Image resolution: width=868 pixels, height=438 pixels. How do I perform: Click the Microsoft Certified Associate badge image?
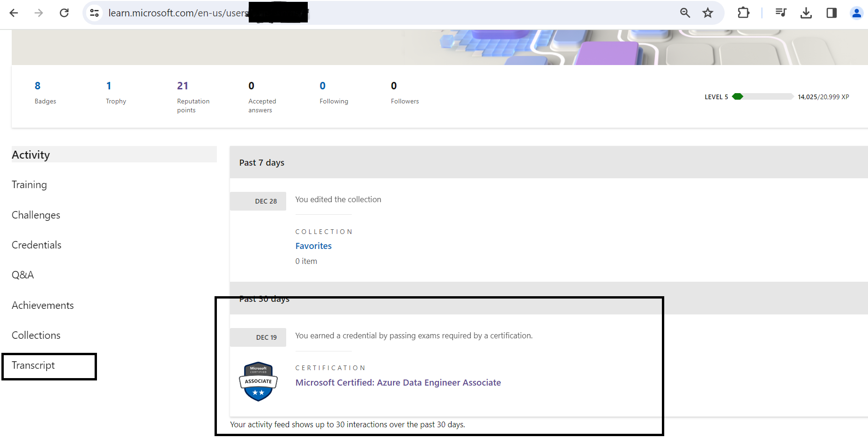pyautogui.click(x=258, y=381)
